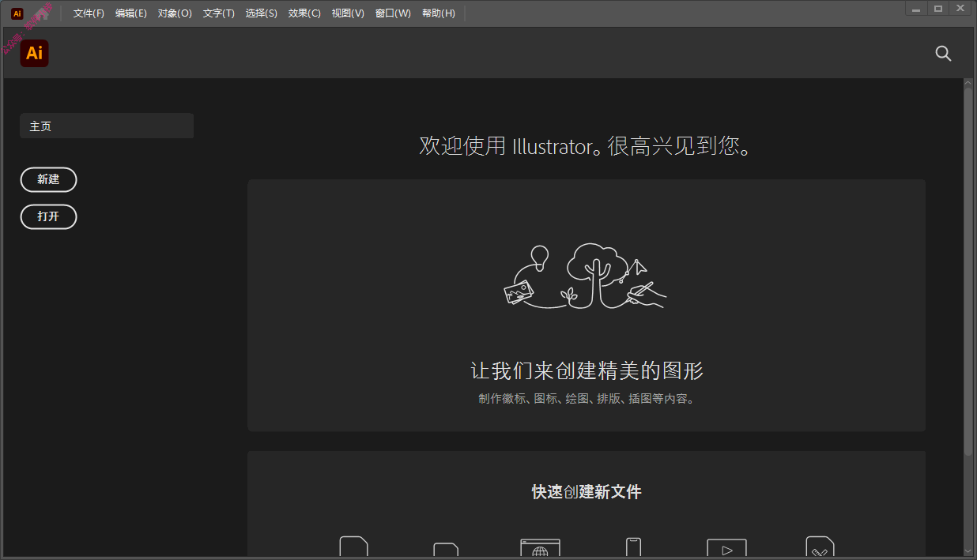This screenshot has height=560, width=977.
Task: Open the 对象(O) menu
Action: click(x=175, y=13)
